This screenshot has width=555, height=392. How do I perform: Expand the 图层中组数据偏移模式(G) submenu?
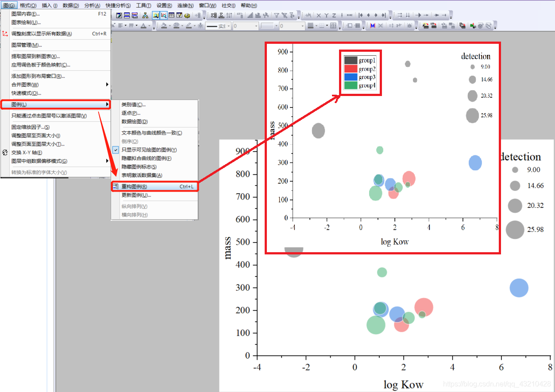click(x=55, y=161)
